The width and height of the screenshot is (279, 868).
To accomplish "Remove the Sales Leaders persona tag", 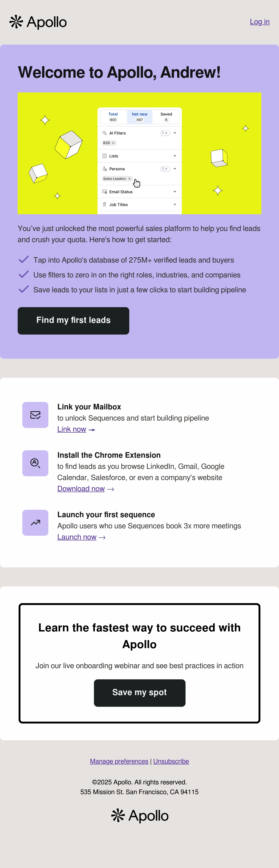I will 129,179.
